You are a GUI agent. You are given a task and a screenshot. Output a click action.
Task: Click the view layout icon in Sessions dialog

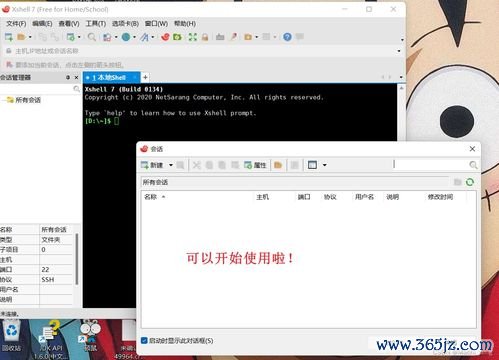pos(312,165)
